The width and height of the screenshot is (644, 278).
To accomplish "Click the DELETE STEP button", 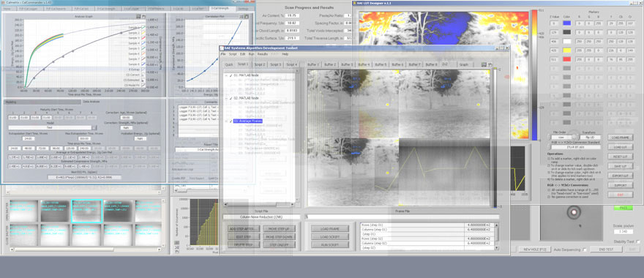I will pyautogui.click(x=244, y=245).
